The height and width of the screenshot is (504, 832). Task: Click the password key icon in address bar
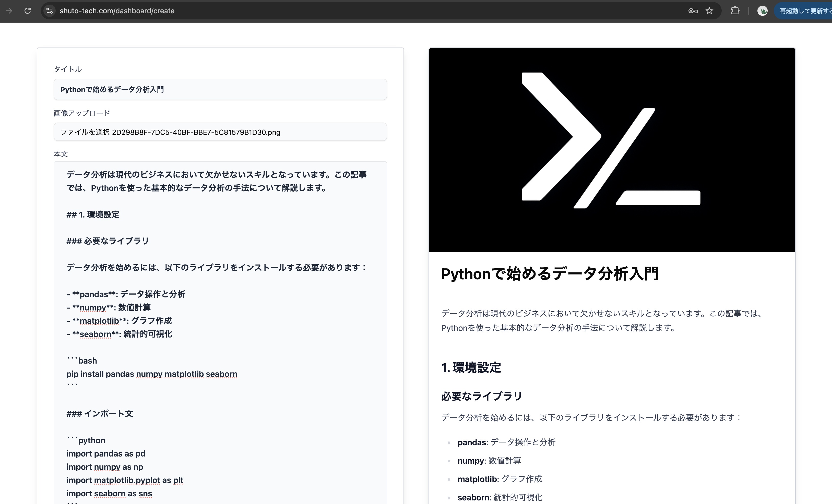[693, 11]
